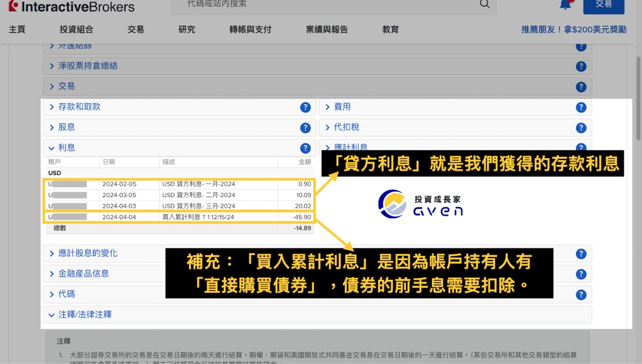Image resolution: width=642 pixels, height=364 pixels.
Task: Click the Interactive Brokers logo
Action: point(71,6)
